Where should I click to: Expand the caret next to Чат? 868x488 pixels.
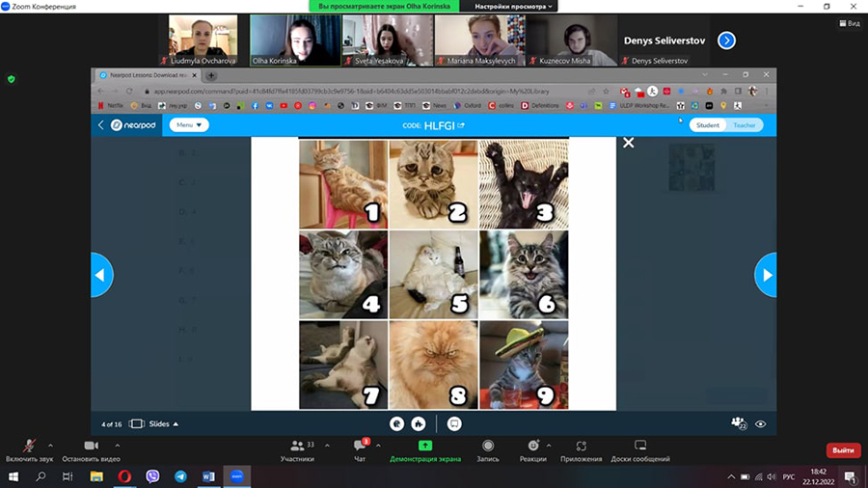[x=378, y=446]
